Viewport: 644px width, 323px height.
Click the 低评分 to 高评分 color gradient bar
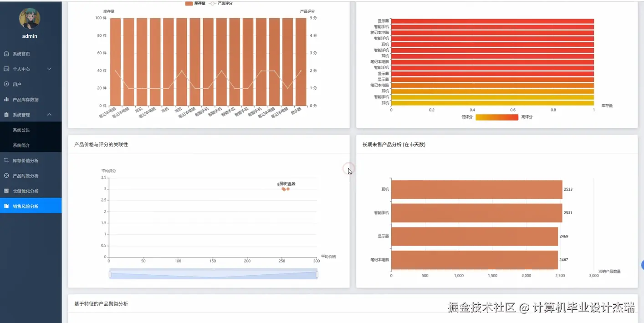pos(497,117)
